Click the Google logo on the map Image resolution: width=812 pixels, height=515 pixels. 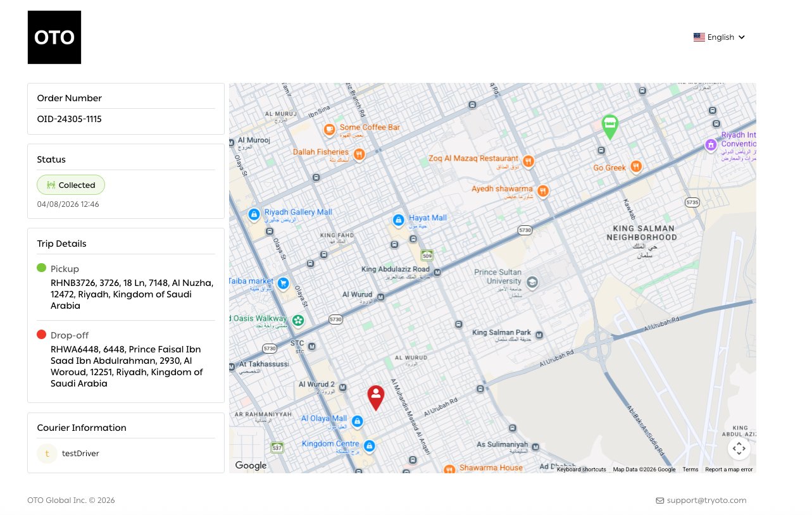251,466
